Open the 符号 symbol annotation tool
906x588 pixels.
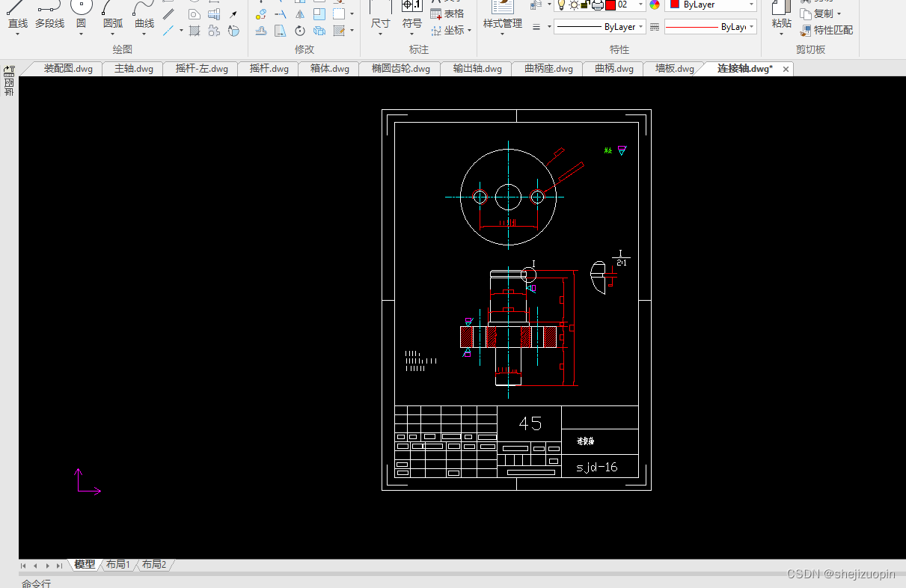coord(412,15)
